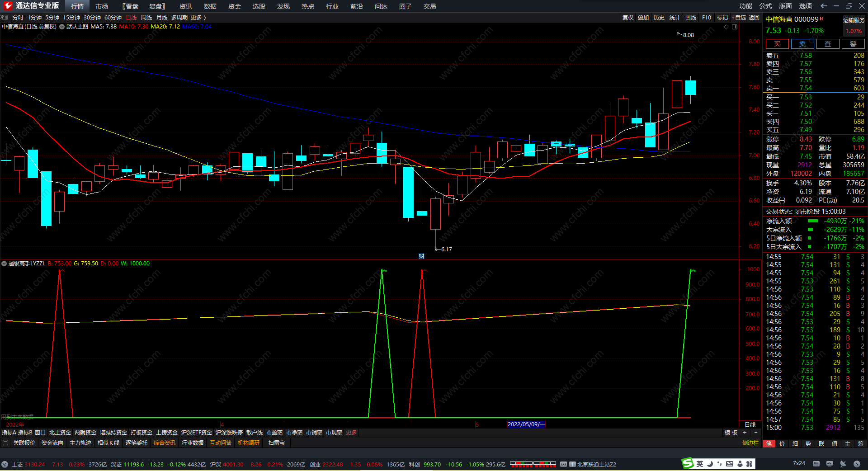Screen dimensions: 868x471
Task: Click the blue 卖 sell button
Action: (x=802, y=44)
